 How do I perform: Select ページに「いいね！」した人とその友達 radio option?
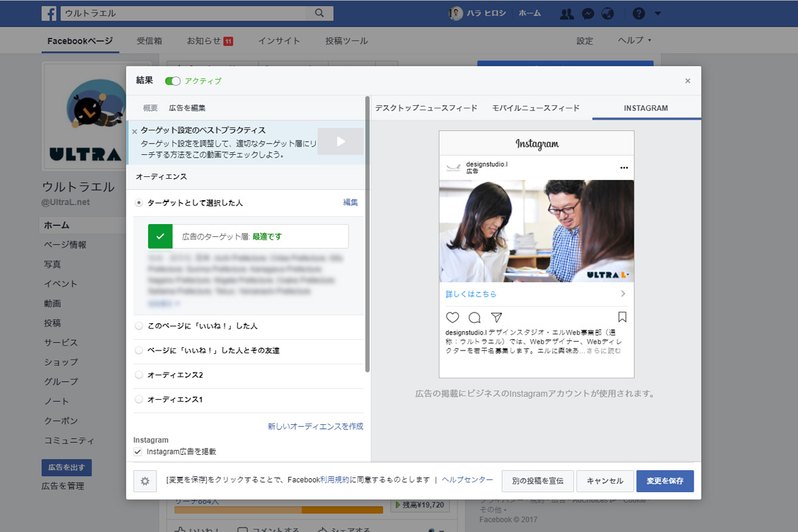click(x=138, y=350)
